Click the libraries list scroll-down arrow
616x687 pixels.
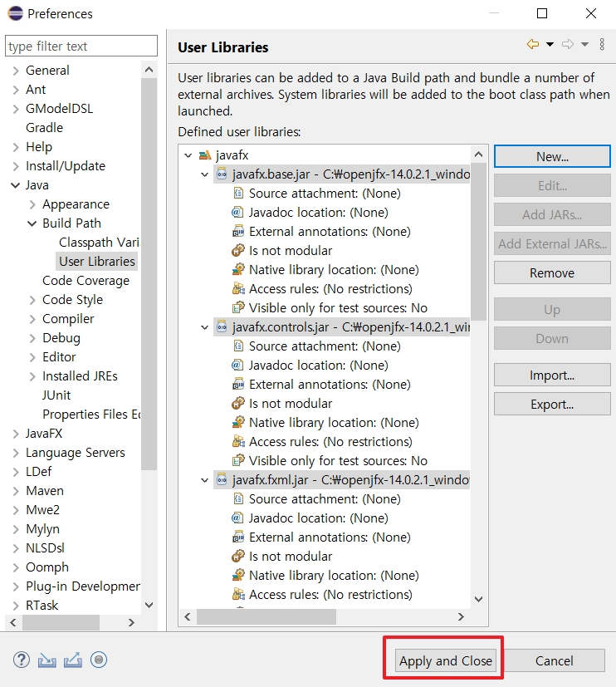(x=478, y=599)
